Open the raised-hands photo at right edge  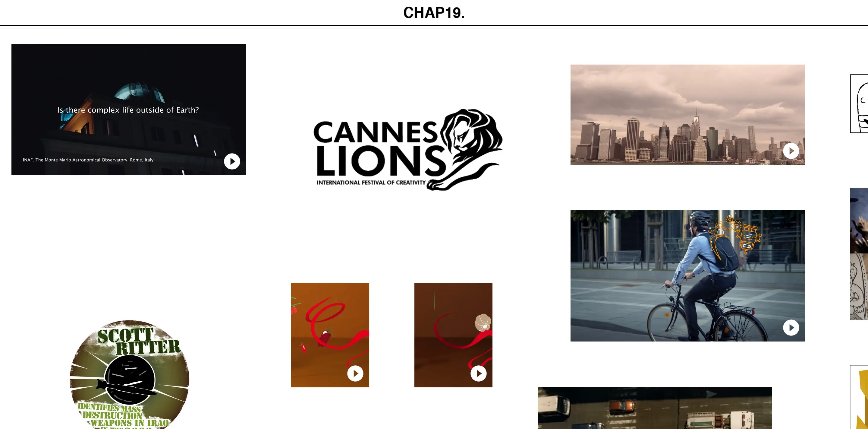[x=859, y=221]
